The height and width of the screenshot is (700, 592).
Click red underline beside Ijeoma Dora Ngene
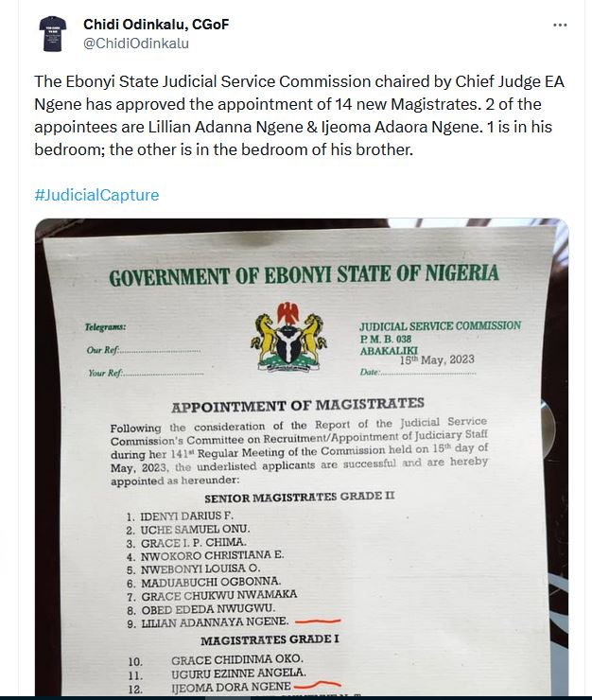click(x=316, y=685)
